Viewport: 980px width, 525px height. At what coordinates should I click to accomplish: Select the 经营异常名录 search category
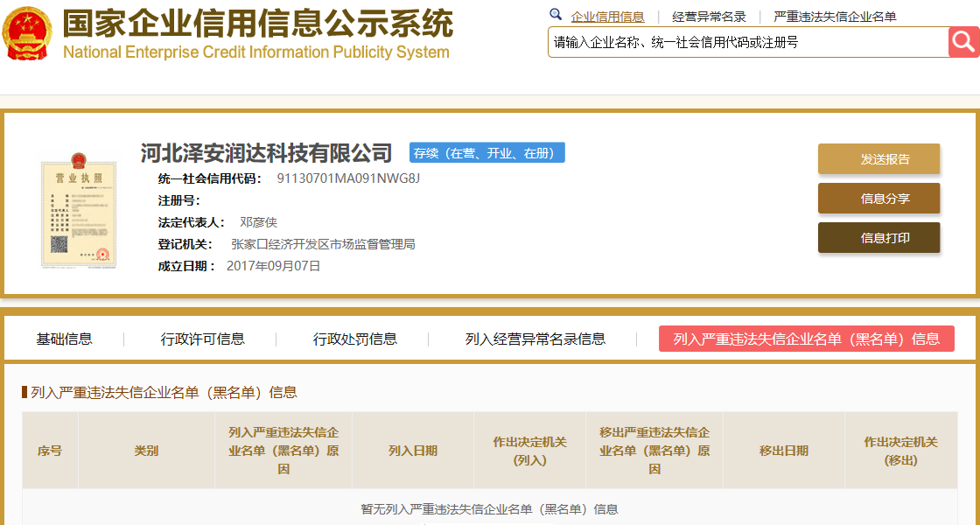pyautogui.click(x=709, y=17)
